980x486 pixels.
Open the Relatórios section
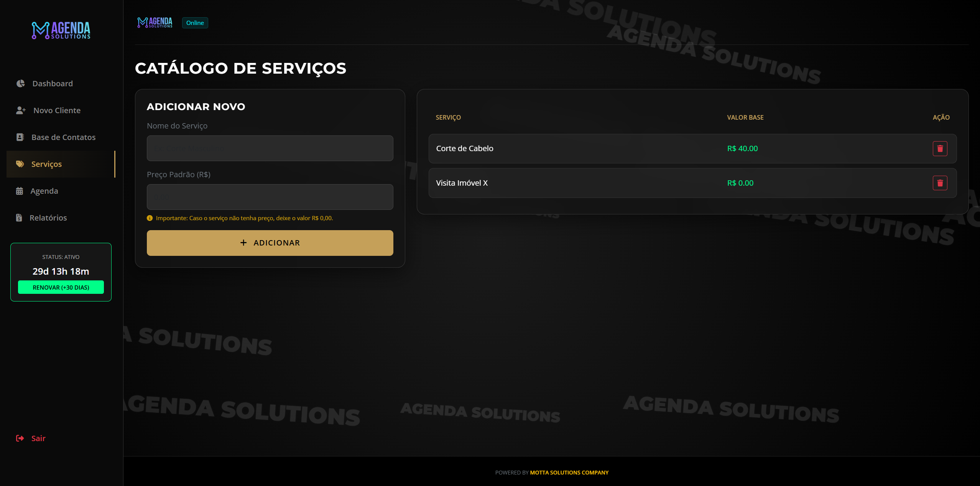48,218
